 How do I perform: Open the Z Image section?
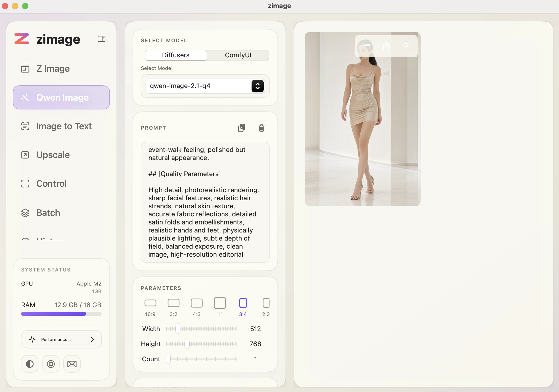pyautogui.click(x=61, y=68)
